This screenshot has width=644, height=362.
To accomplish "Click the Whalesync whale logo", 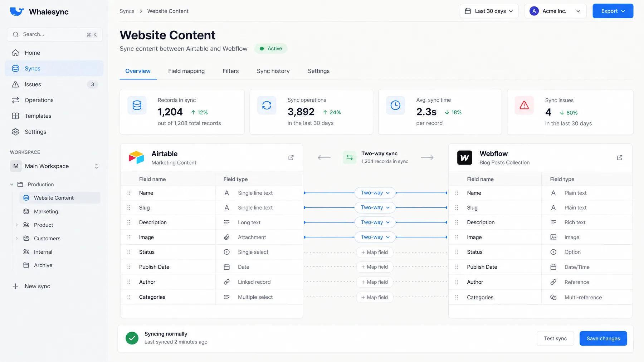I will coord(17,11).
